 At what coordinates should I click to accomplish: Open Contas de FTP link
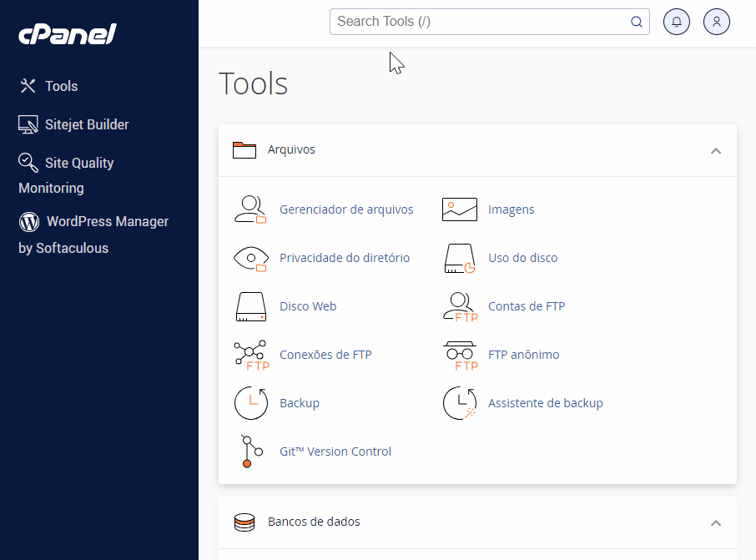click(527, 306)
